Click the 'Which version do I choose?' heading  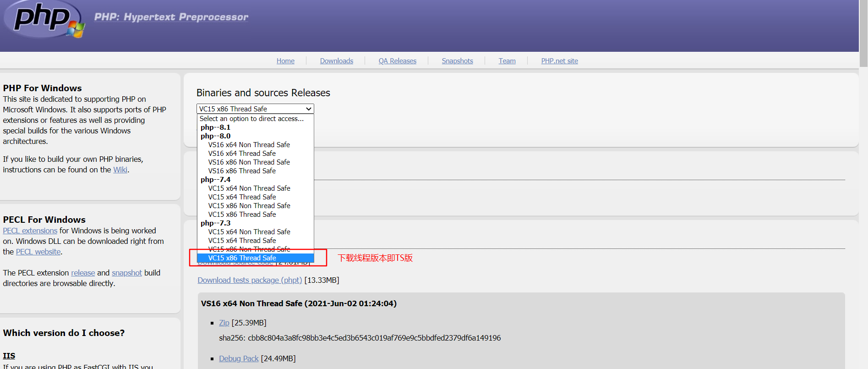[64, 333]
